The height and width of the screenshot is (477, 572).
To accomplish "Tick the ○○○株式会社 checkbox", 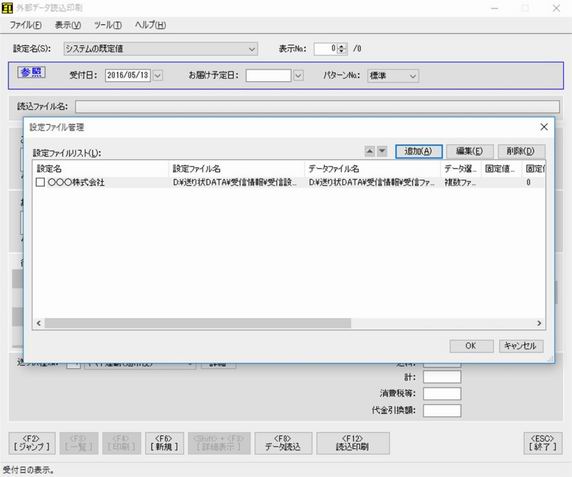I will [40, 182].
